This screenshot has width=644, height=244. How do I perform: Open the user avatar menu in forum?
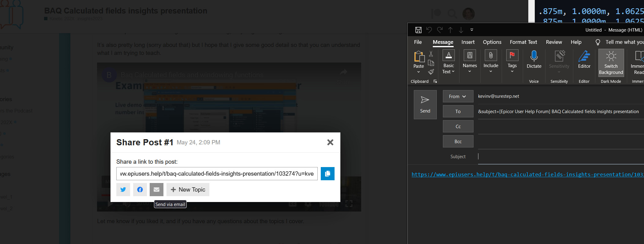click(468, 14)
